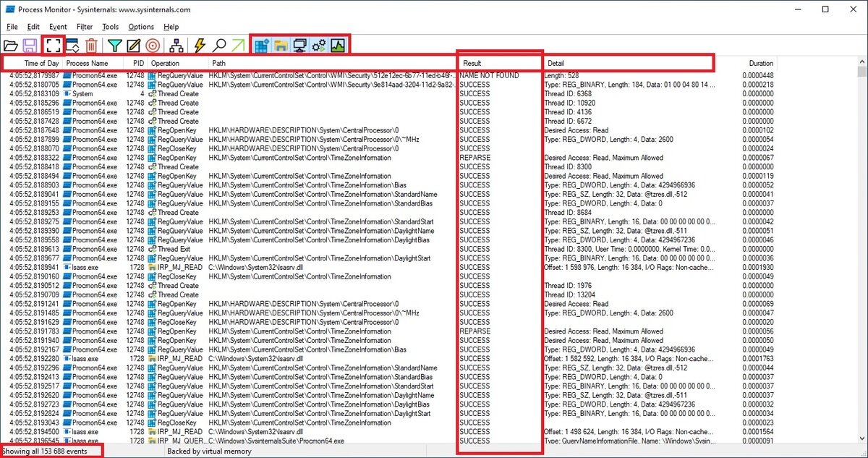Click the lightning bolt Event Properties icon
Image resolution: width=868 pixels, height=458 pixels.
pyautogui.click(x=200, y=46)
